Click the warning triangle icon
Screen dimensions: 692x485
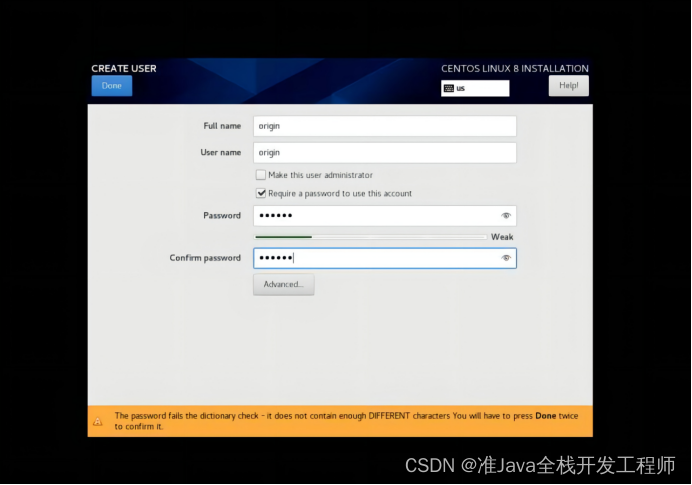tap(98, 421)
